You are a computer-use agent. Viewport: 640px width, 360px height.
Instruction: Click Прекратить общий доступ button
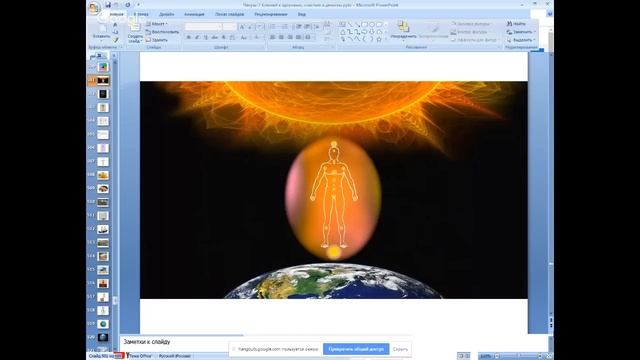[356, 349]
